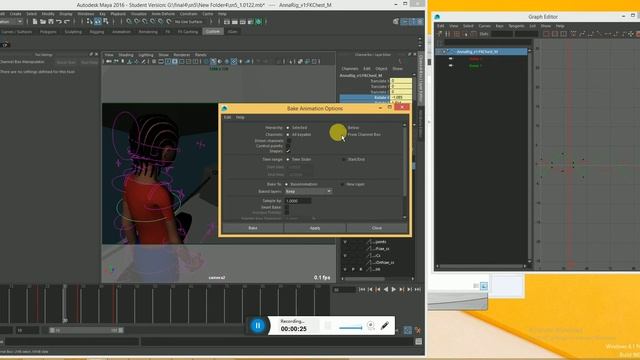Click the green IPR render icon in Maya toolbar
Image resolution: width=640 pixels, height=360 pixels.
(258, 22)
